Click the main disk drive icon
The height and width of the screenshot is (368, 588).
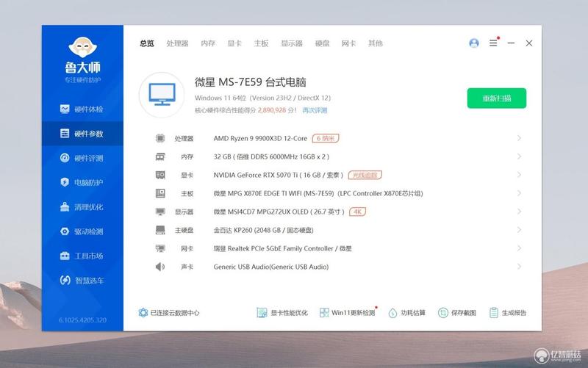click(160, 230)
